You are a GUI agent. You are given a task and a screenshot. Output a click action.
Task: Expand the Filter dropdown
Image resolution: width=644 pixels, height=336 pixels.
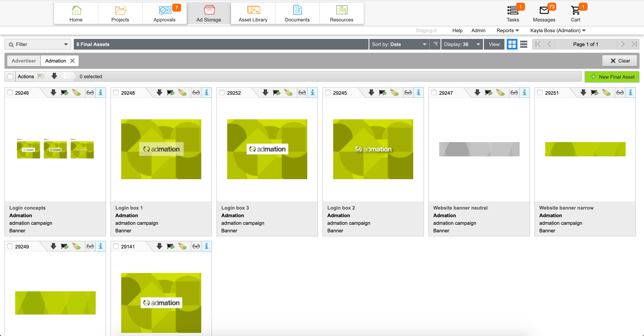coord(38,44)
